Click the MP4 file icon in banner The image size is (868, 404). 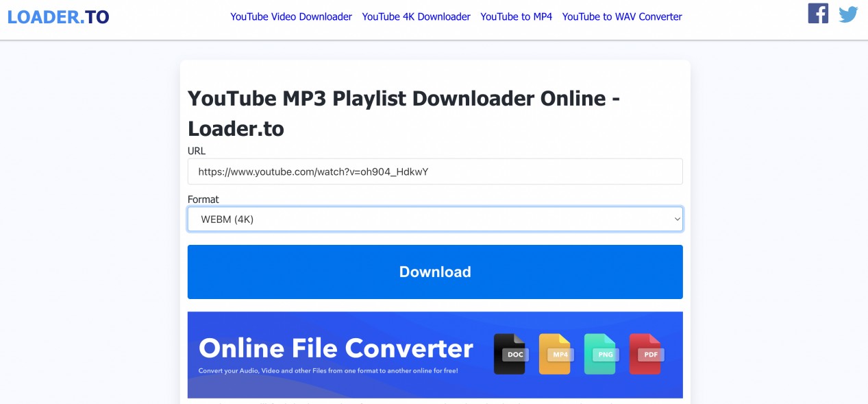pyautogui.click(x=556, y=354)
